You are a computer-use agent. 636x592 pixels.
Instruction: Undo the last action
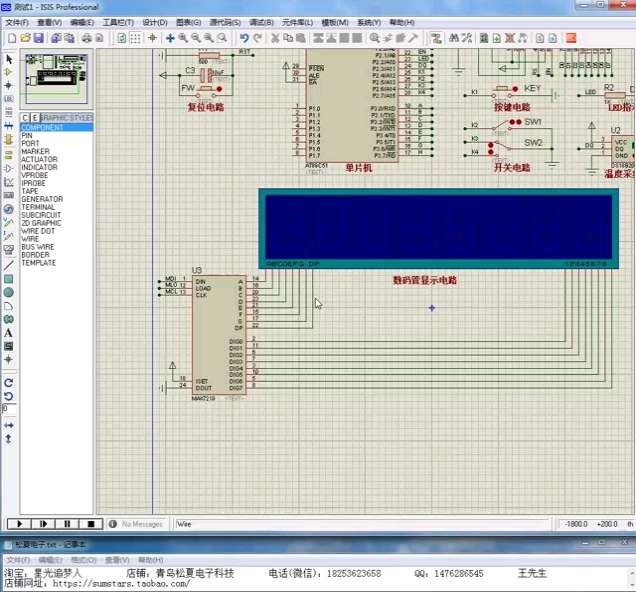(x=244, y=38)
